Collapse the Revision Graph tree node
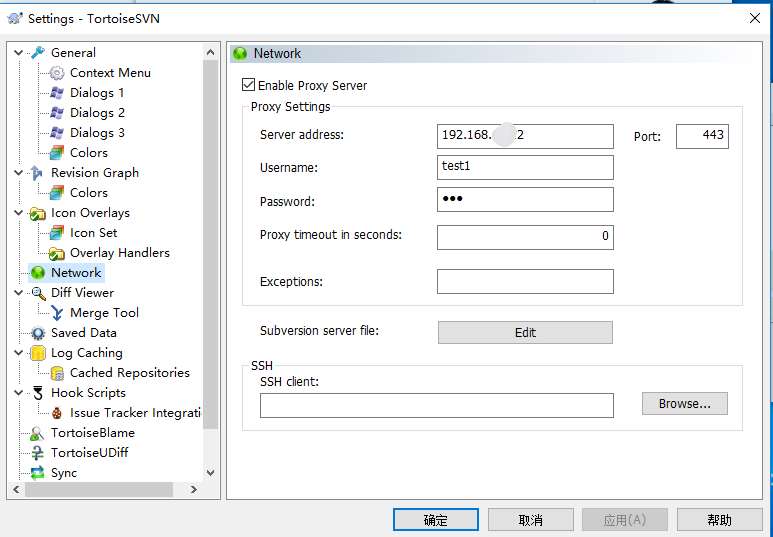Screen dimensions: 773x537 coord(19,173)
